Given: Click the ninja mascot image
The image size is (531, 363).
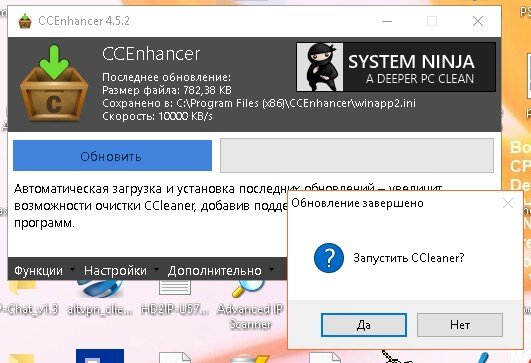Looking at the screenshot, I should pos(320,67).
